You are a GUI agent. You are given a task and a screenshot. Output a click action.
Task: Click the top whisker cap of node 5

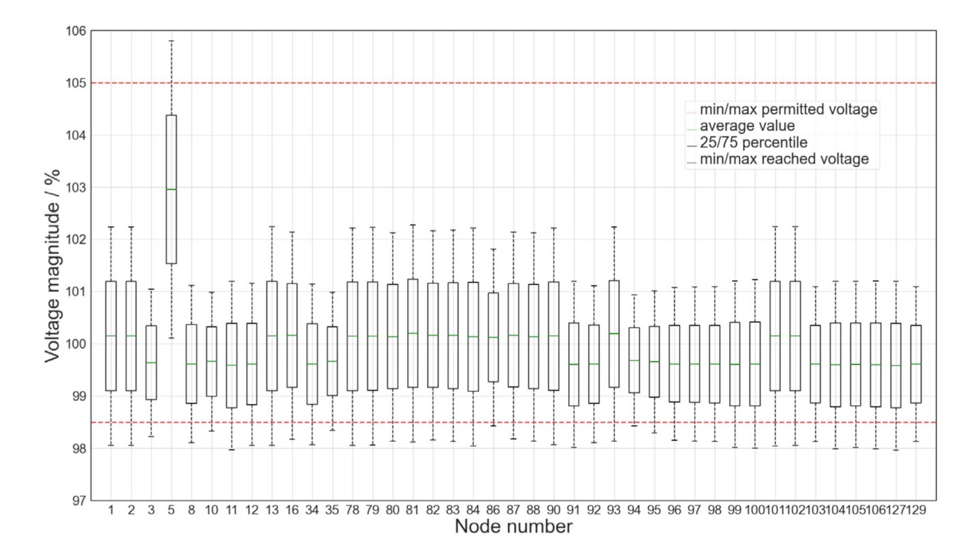tap(171, 41)
